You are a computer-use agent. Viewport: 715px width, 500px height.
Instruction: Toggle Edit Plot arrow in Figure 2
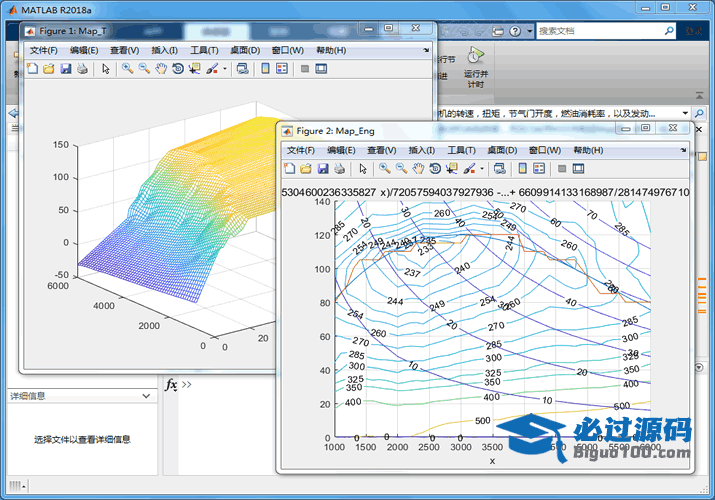(363, 168)
